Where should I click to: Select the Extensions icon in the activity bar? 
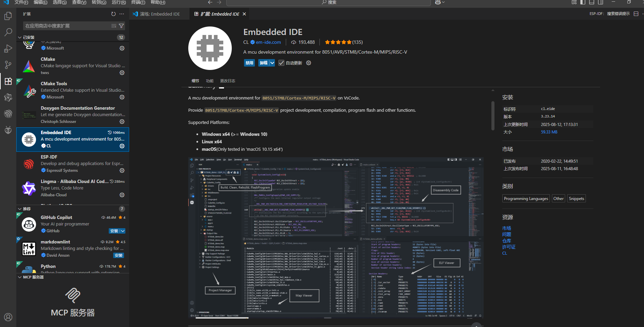coord(8,81)
